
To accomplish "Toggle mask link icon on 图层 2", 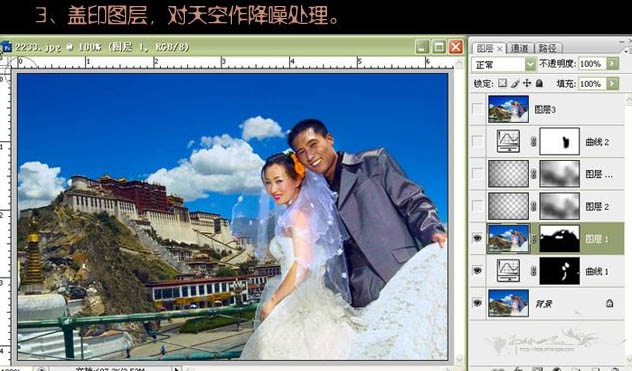I will [533, 206].
